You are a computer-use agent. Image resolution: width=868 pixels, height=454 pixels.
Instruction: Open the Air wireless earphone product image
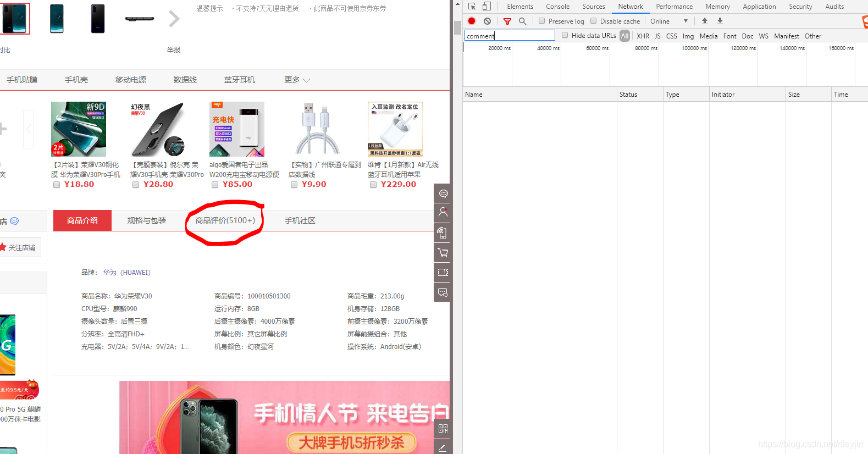(x=395, y=129)
